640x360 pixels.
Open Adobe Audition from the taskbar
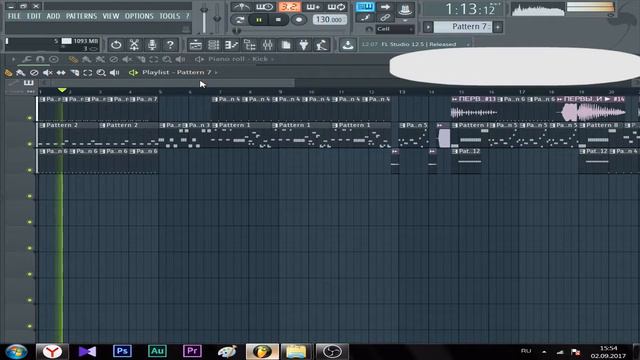click(157, 351)
